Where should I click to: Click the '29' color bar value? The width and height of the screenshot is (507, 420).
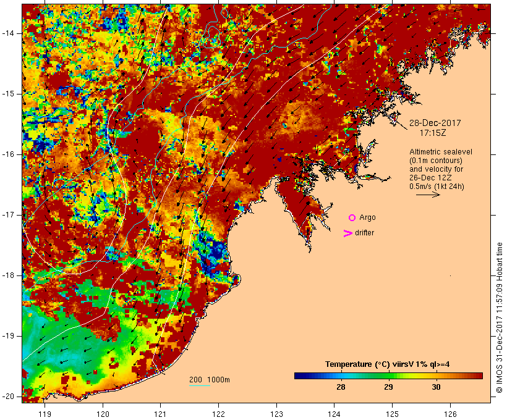[388, 387]
